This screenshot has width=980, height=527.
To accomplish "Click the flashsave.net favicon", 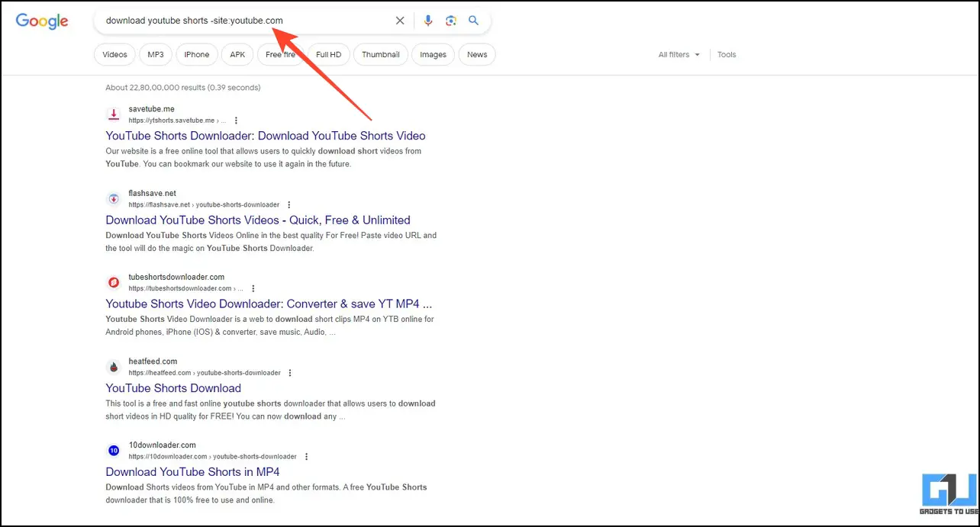I will [114, 198].
